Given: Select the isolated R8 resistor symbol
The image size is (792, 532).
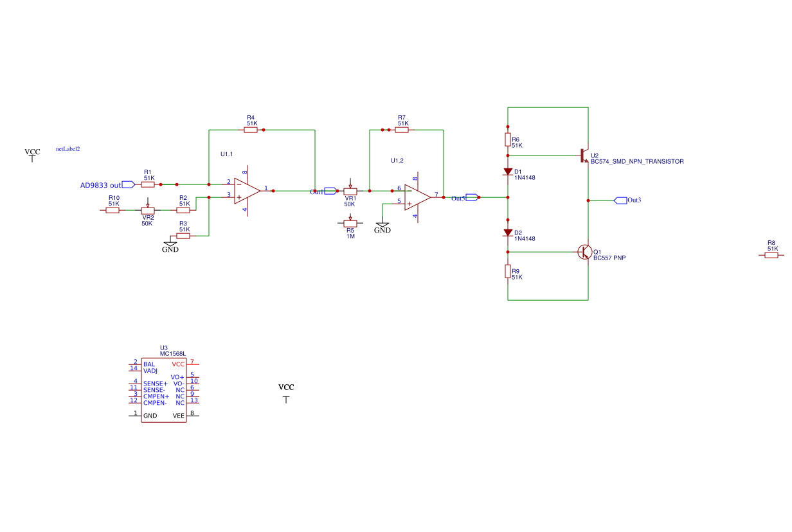Looking at the screenshot, I should coord(771,255).
